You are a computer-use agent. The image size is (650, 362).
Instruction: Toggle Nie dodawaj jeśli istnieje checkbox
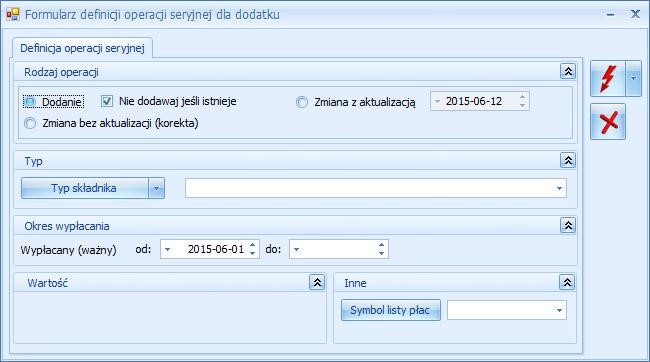tap(107, 101)
